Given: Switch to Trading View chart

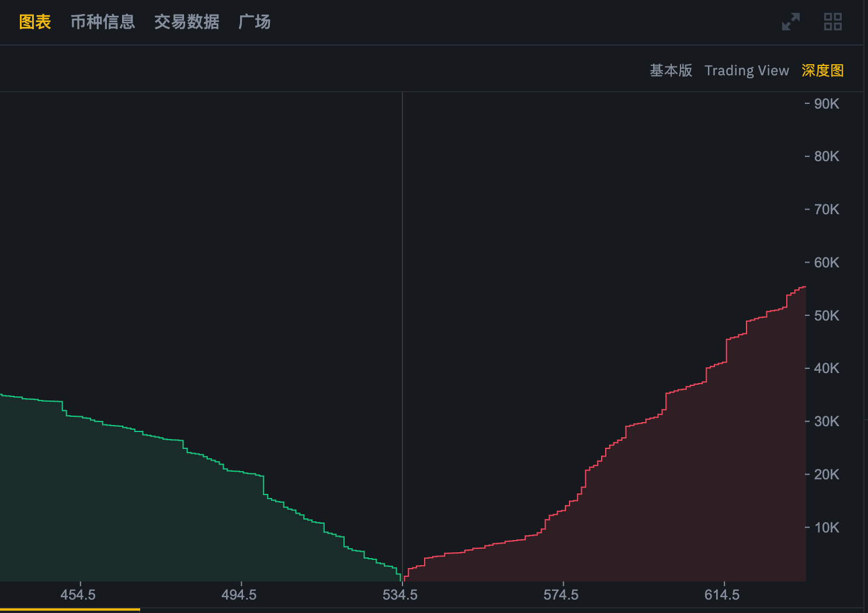Looking at the screenshot, I should [x=747, y=71].
